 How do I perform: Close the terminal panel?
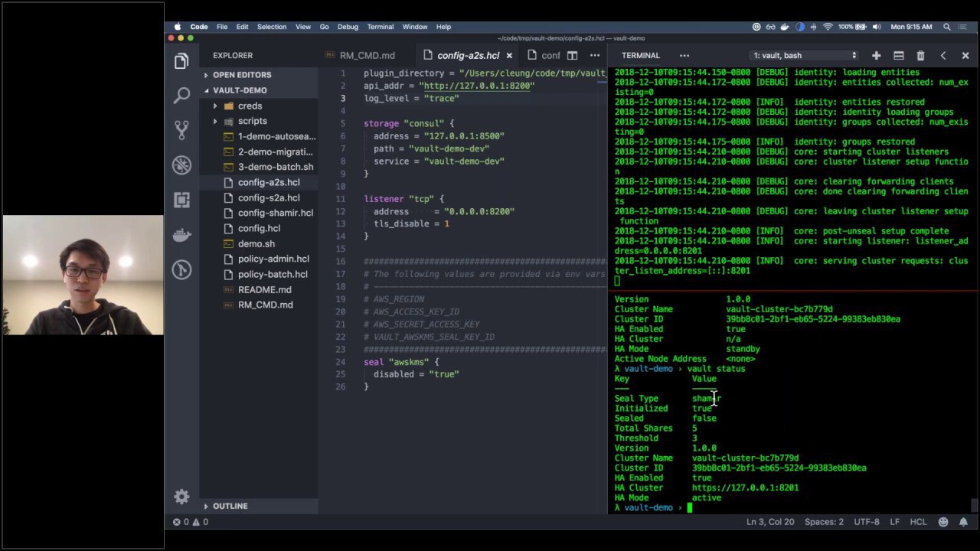965,55
